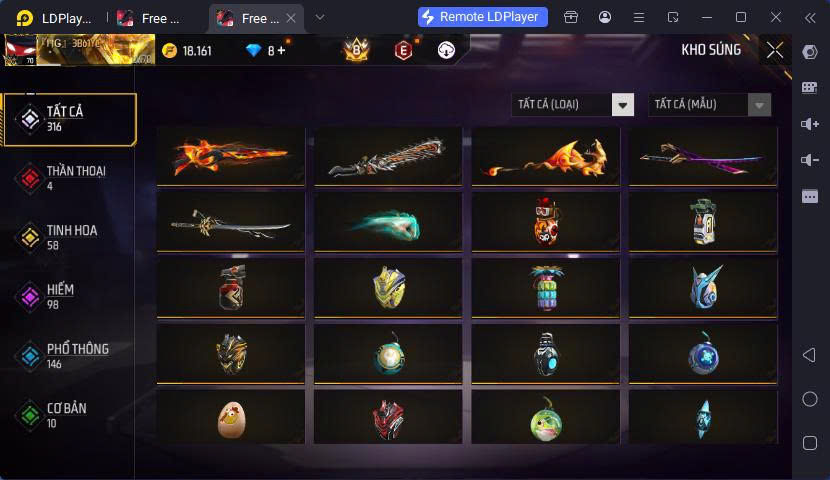Tap the Android home circle button
830x480 pixels.
[809, 399]
